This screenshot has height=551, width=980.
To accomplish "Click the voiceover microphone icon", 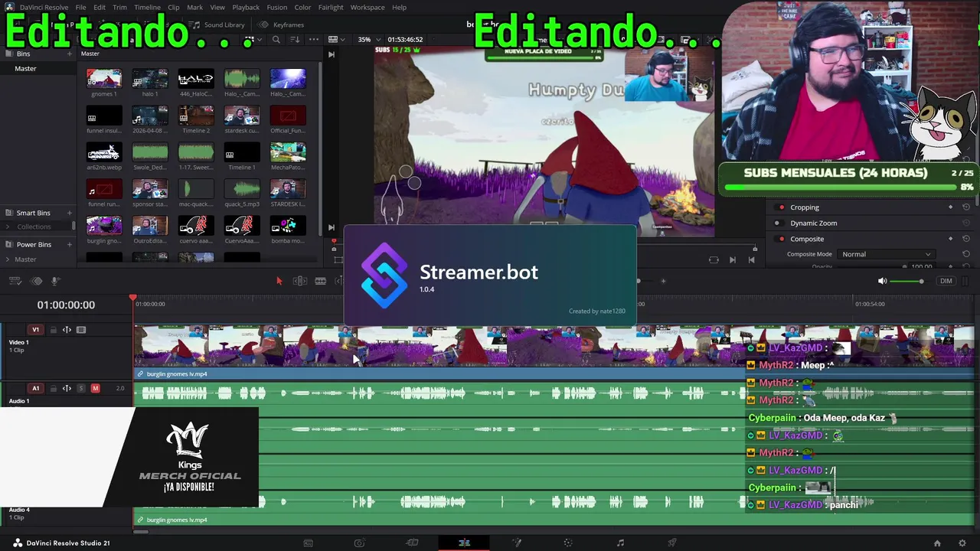I will coord(55,281).
